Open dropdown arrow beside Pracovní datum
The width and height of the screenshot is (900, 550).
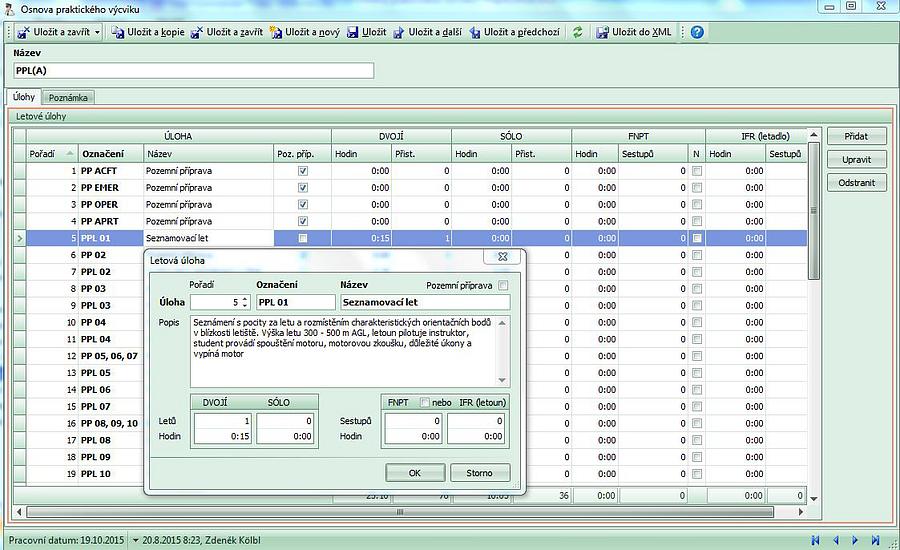point(136,540)
